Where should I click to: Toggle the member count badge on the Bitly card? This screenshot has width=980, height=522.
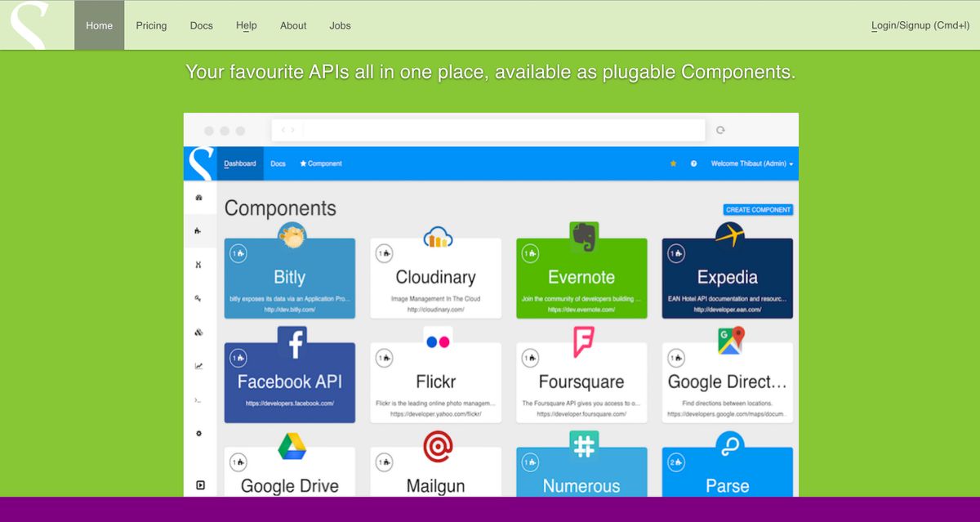(237, 254)
